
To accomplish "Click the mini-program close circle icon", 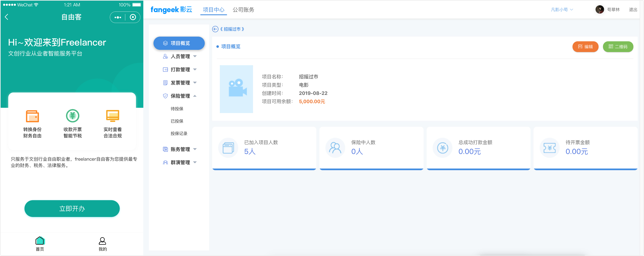I will click(x=133, y=17).
